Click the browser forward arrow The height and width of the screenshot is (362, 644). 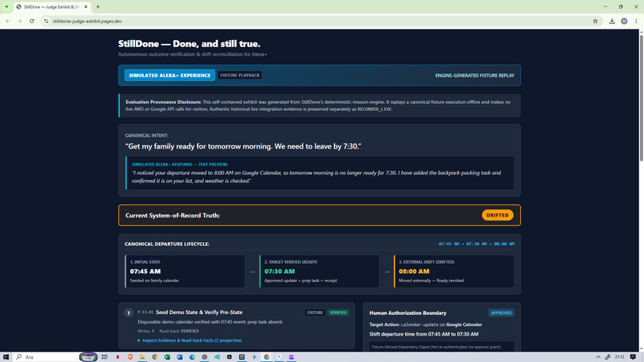[x=20, y=21]
